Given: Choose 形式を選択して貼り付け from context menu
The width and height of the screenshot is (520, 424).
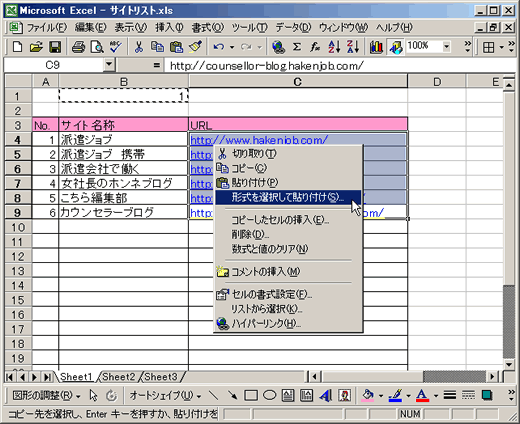Looking at the screenshot, I should 288,197.
